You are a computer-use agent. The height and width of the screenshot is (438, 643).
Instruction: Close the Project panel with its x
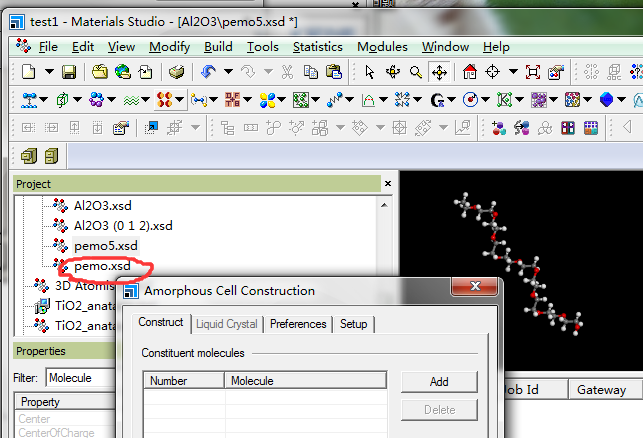tap(388, 184)
